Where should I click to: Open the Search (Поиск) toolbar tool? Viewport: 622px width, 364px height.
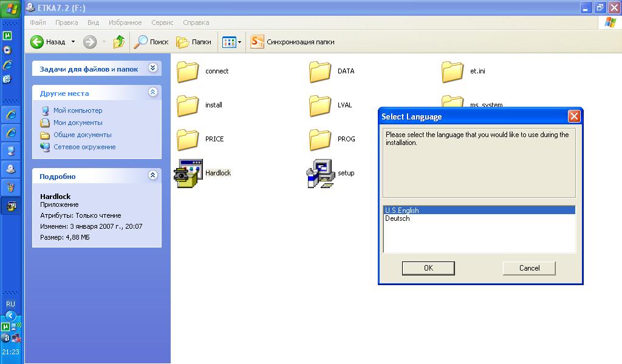(x=151, y=42)
